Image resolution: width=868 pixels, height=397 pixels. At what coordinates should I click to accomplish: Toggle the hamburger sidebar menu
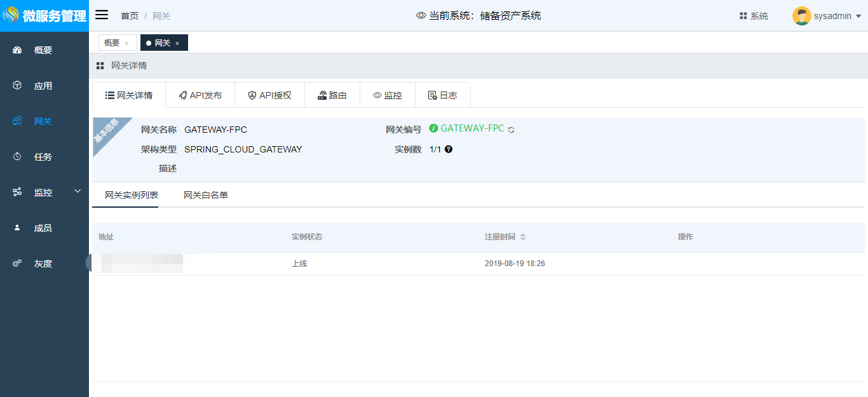click(102, 15)
